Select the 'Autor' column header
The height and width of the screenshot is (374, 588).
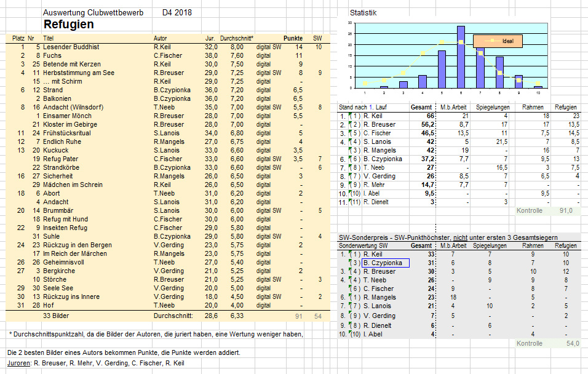pos(160,38)
